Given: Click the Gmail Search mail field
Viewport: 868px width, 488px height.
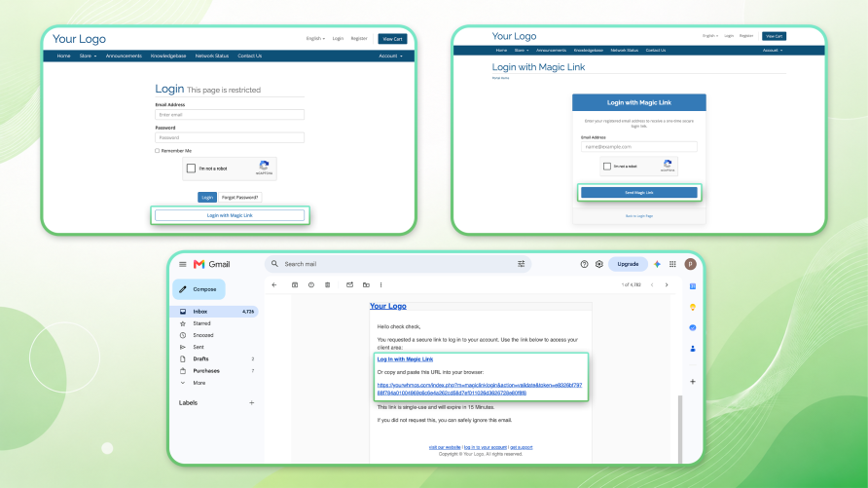Looking at the screenshot, I should coord(397,264).
